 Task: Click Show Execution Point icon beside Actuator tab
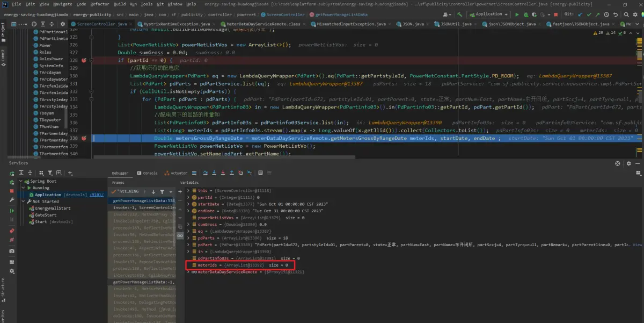[195, 173]
